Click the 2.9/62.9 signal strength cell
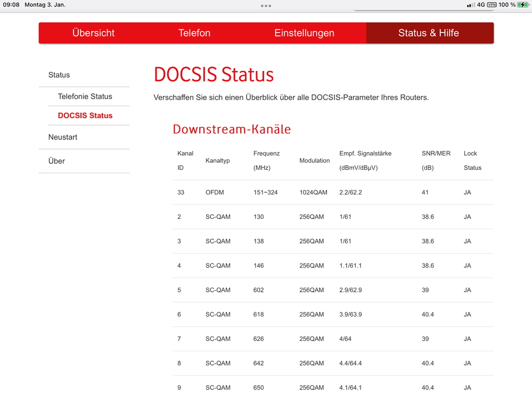 (350, 290)
